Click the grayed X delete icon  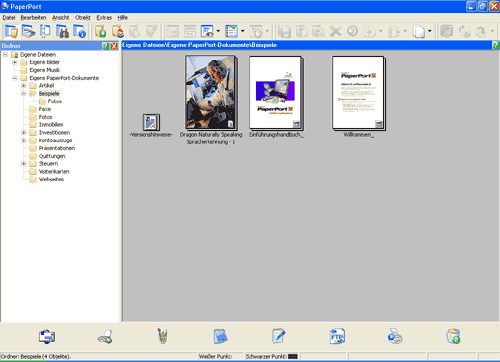[x=335, y=32]
